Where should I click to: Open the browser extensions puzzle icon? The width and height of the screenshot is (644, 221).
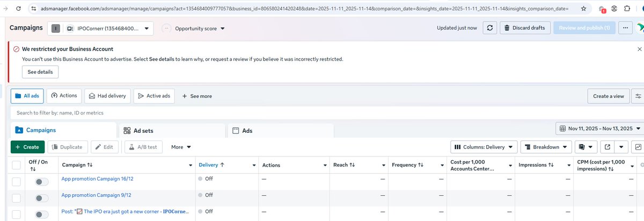click(x=626, y=9)
